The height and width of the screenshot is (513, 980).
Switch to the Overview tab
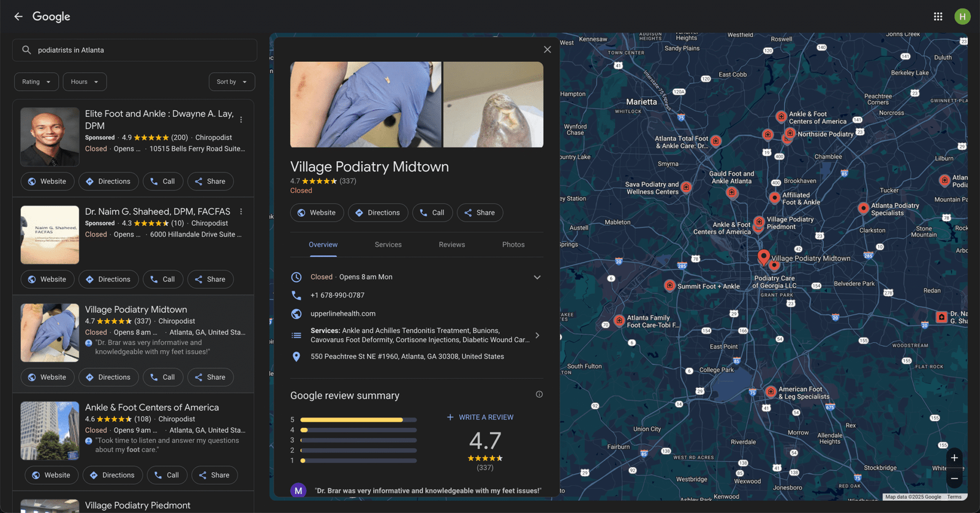pyautogui.click(x=323, y=244)
